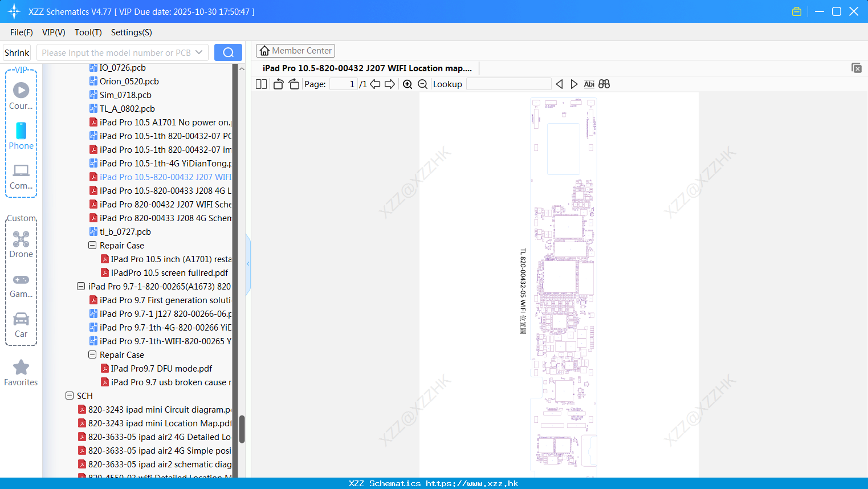Viewport: 868px width, 489px height.
Task: Find next lookup result triangle
Action: (x=574, y=84)
